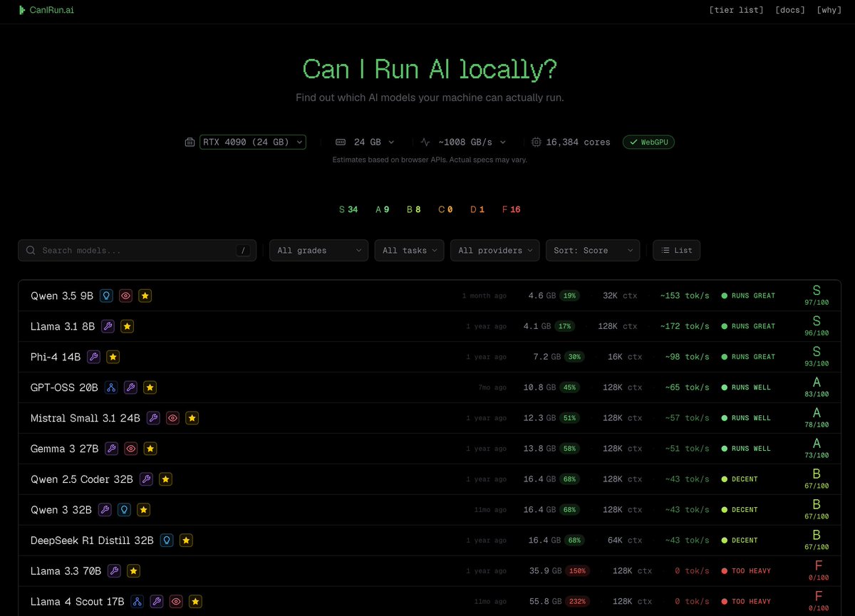Screen dimensions: 855x616
Task: Open the [tier list] nav item
Action: (736, 10)
